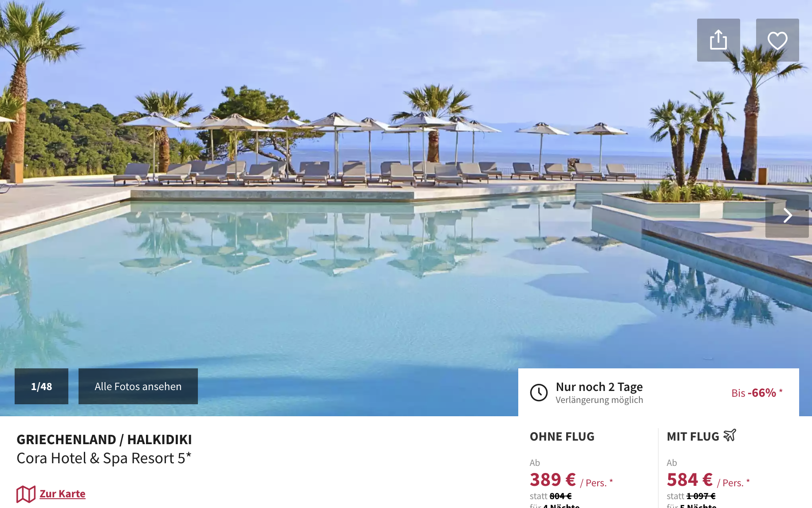This screenshot has height=508, width=812.
Task: Select the 'OHNE FLUG' offer option
Action: (x=562, y=437)
